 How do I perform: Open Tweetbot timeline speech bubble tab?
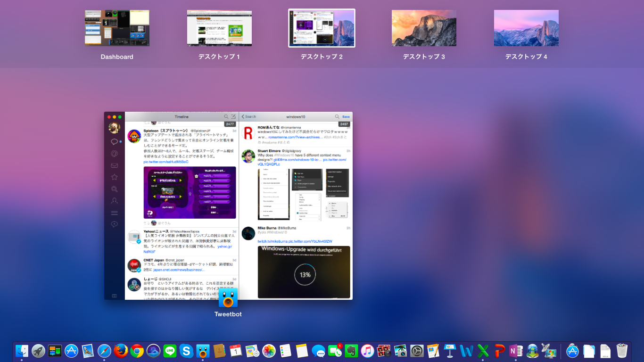tap(114, 141)
